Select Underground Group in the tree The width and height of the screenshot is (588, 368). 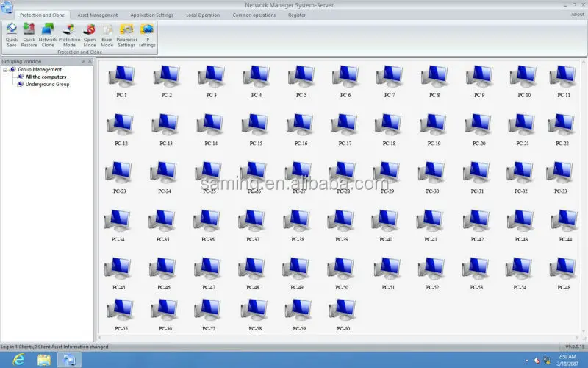[47, 85]
